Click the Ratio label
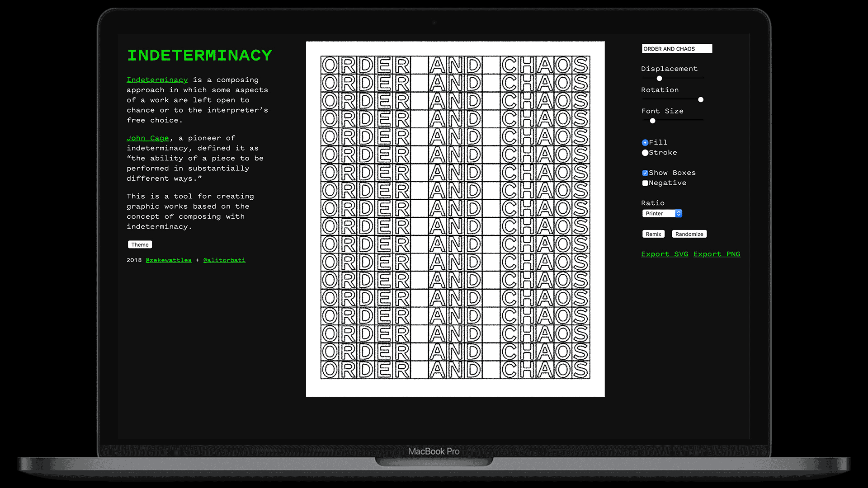Viewport: 868px width, 488px height. click(x=652, y=203)
